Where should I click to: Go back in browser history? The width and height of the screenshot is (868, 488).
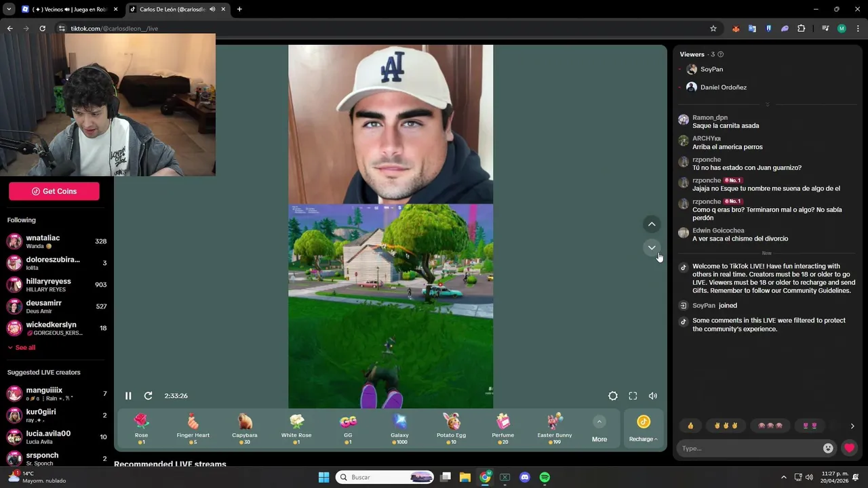point(9,28)
